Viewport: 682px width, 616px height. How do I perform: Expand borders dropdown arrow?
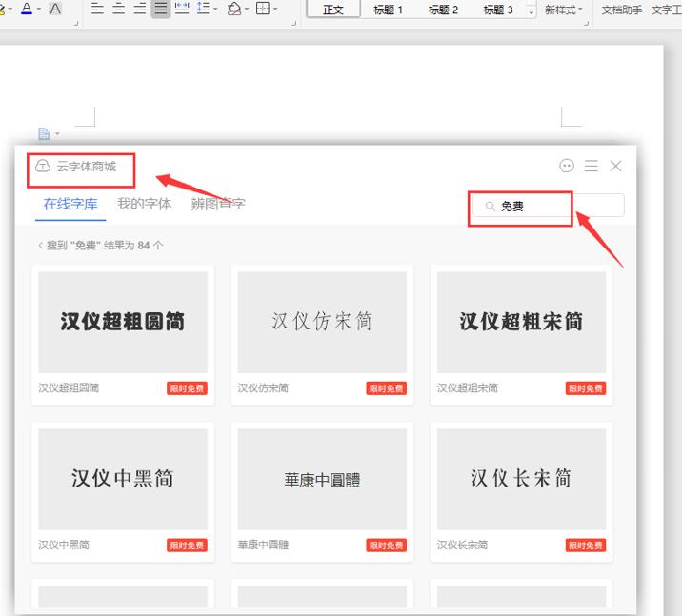point(275,10)
